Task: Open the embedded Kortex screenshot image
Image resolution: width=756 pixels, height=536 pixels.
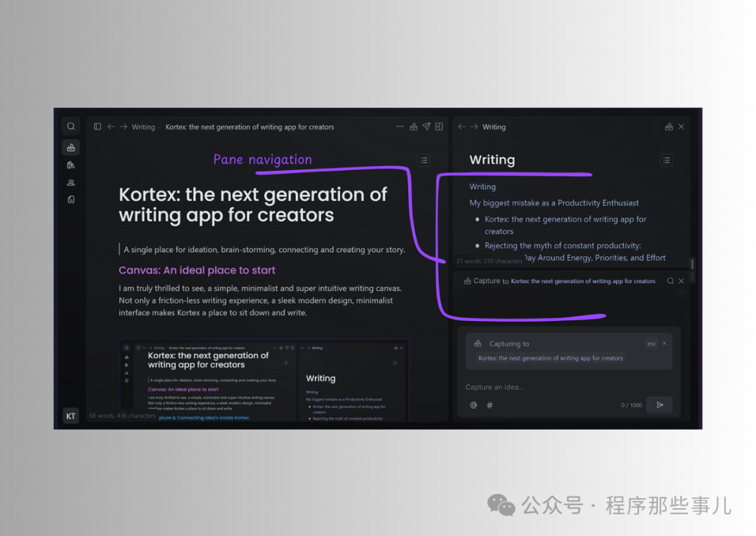Action: pyautogui.click(x=264, y=380)
